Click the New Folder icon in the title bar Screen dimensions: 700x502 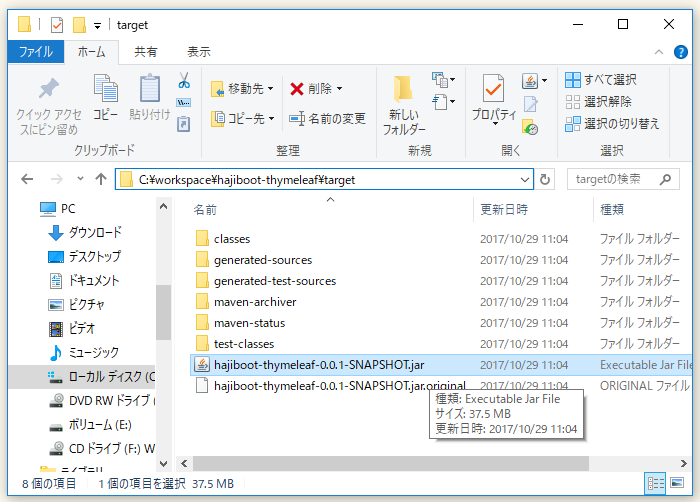tap(79, 25)
